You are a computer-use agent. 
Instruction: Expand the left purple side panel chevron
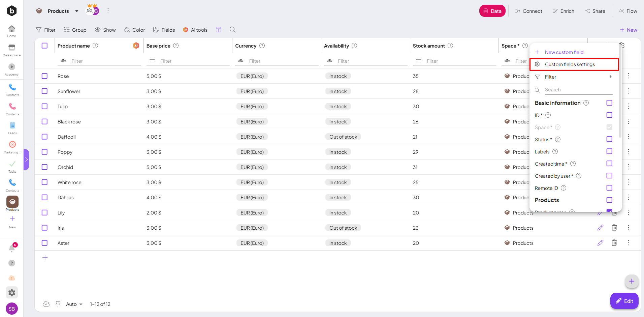pyautogui.click(x=26, y=160)
